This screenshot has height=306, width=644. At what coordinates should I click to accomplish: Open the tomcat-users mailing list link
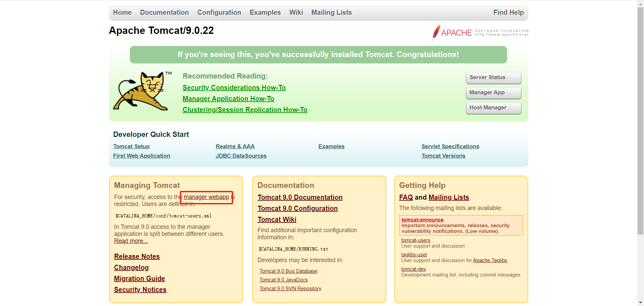416,240
